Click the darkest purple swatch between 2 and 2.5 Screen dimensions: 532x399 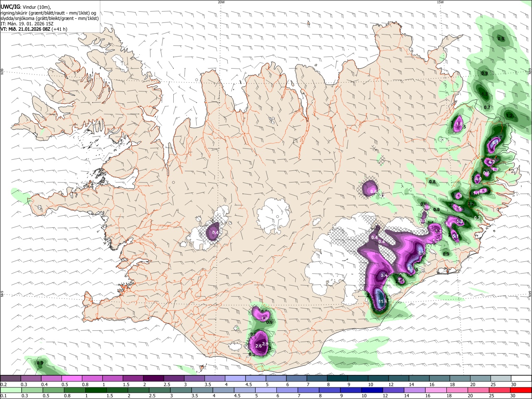click(x=153, y=379)
